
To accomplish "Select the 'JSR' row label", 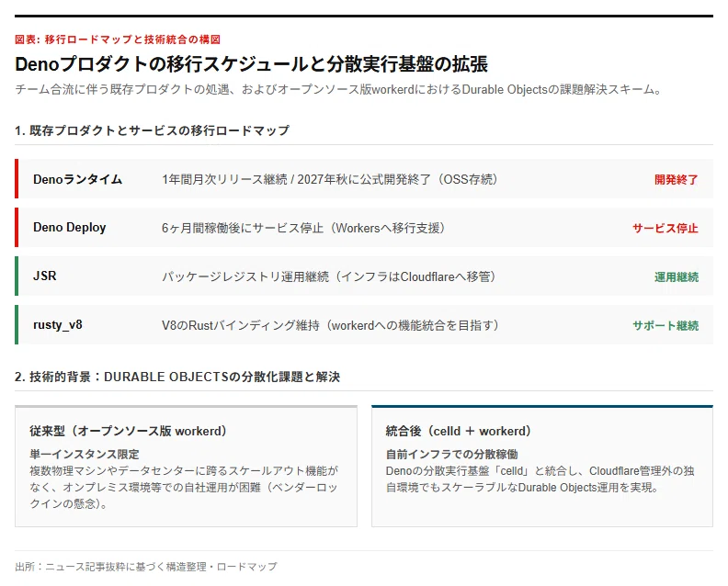I will 44,276.
